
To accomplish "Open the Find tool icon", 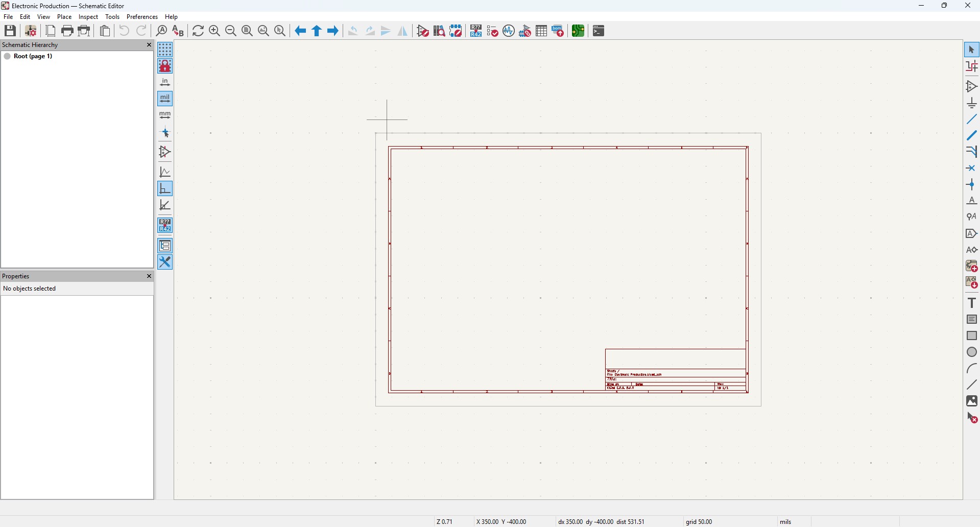I will (x=162, y=31).
